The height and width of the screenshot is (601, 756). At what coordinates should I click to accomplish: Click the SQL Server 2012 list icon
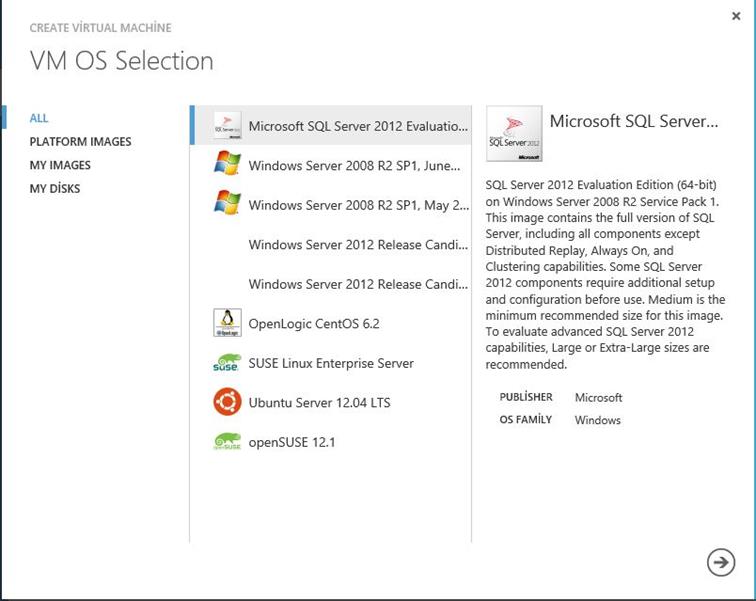click(x=228, y=126)
